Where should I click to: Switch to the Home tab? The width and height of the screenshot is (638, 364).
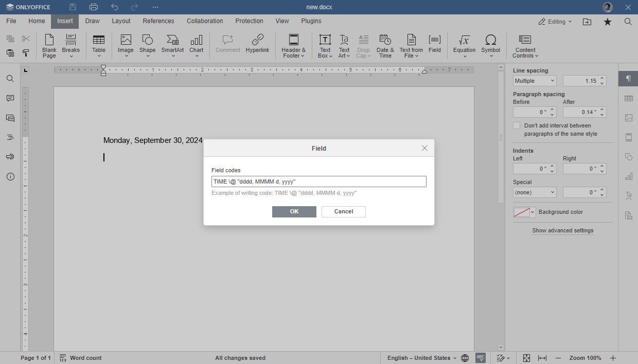37,21
